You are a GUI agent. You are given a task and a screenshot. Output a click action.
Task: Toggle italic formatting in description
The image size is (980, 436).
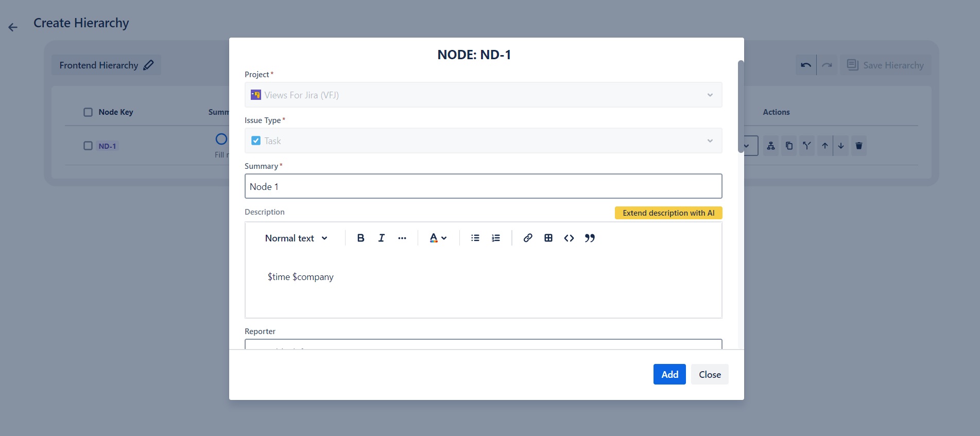pyautogui.click(x=381, y=238)
